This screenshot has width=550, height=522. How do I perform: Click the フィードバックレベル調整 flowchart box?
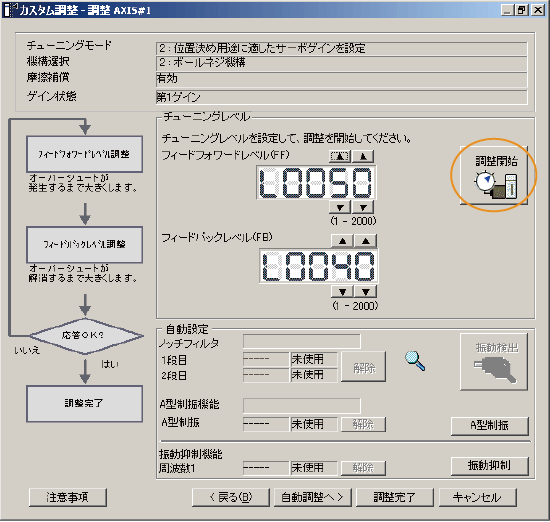tap(85, 245)
